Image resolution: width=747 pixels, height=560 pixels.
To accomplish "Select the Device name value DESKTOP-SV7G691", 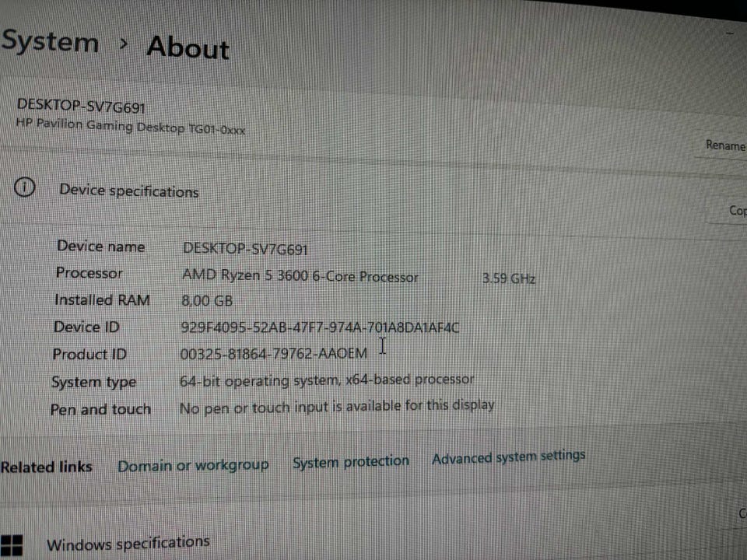I will click(245, 249).
